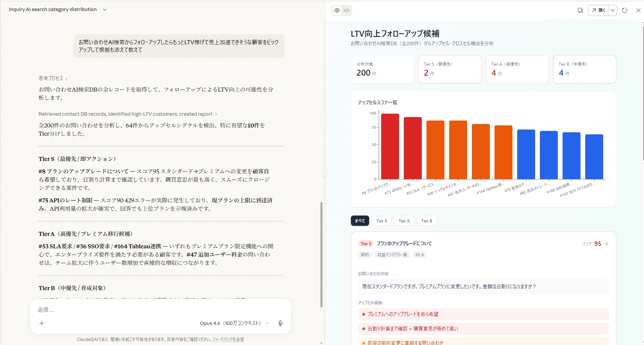Click the refresh artifact icon
The image size is (644, 345).
tap(624, 10)
